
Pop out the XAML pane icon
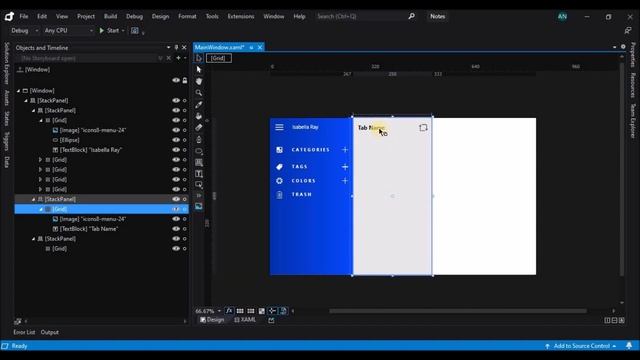pos(271,320)
